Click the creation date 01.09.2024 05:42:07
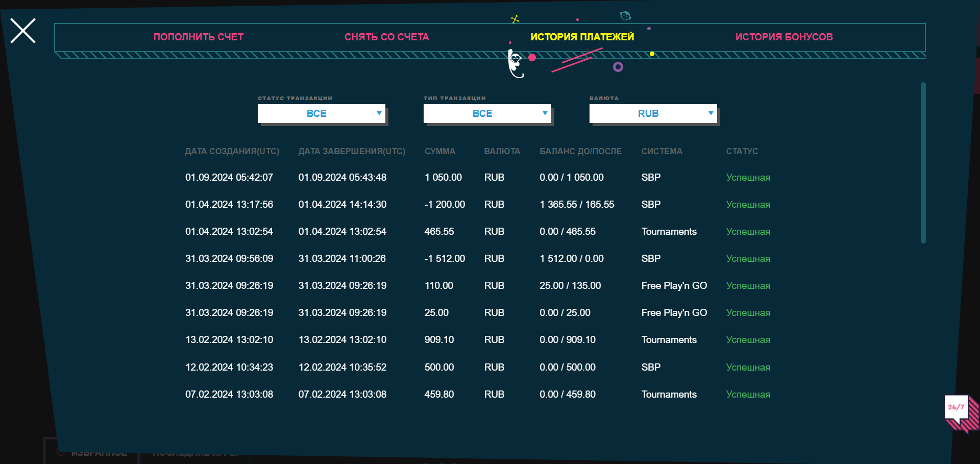The width and height of the screenshot is (980, 464). coord(229,177)
